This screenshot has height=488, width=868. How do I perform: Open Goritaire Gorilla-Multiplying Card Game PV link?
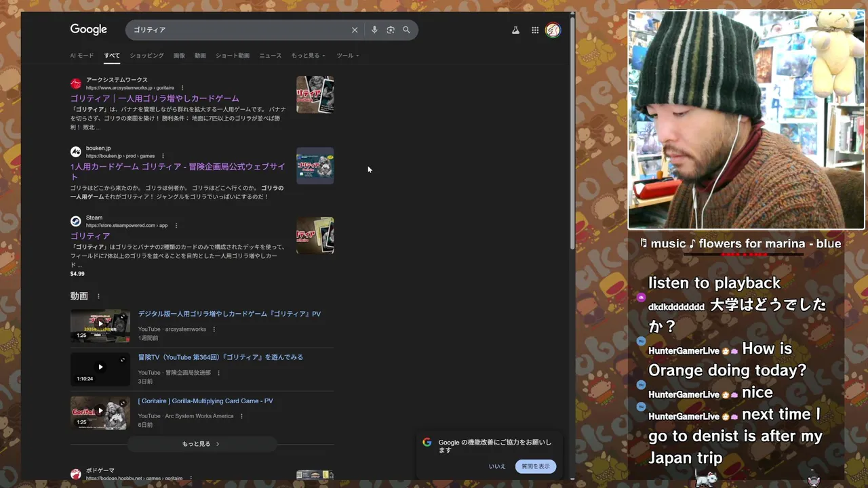click(x=205, y=401)
